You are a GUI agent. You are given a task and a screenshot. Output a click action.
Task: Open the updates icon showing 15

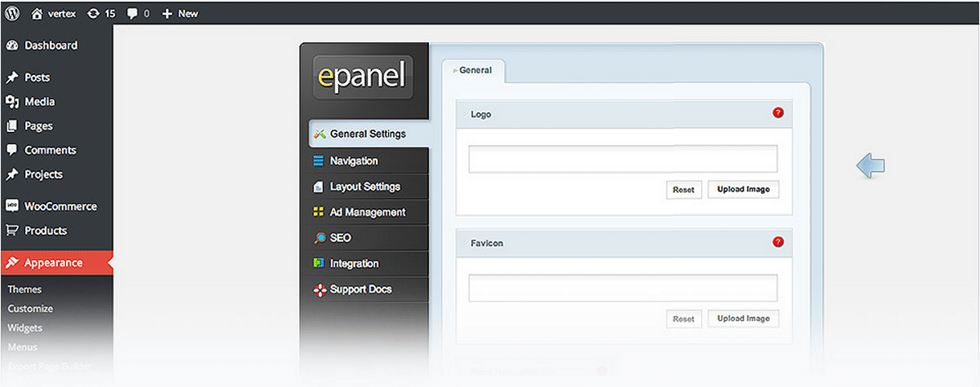(x=94, y=13)
